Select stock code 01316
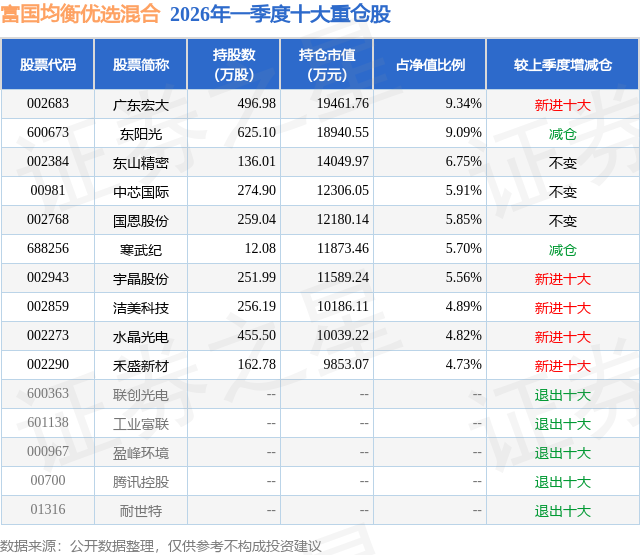 coord(48,509)
